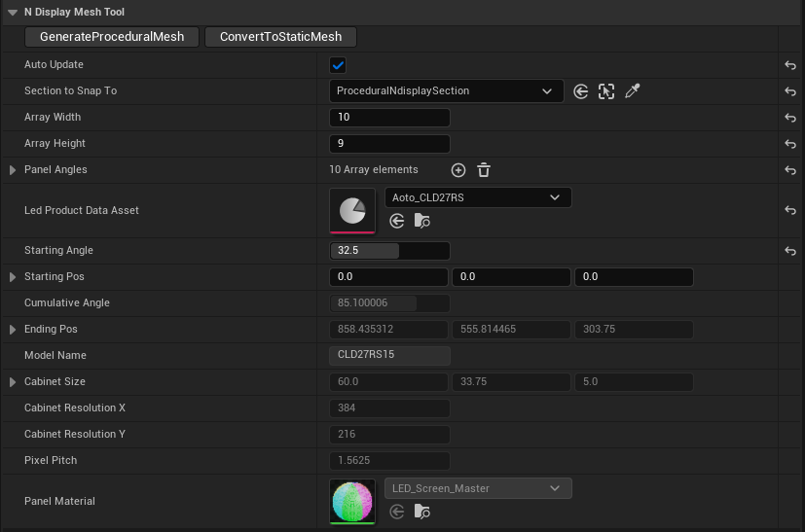Screen dimensions: 805x532
Task: Reset Auto Update to default value
Action: pyautogui.click(x=790, y=65)
